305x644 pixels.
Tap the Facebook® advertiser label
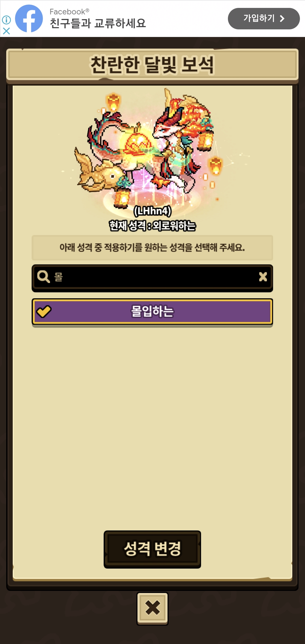click(x=69, y=12)
